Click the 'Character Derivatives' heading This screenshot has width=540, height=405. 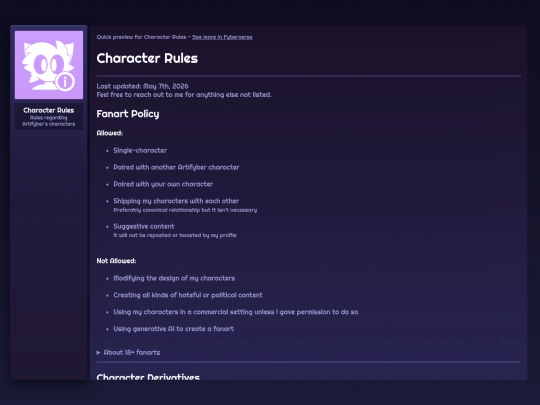[148, 376]
